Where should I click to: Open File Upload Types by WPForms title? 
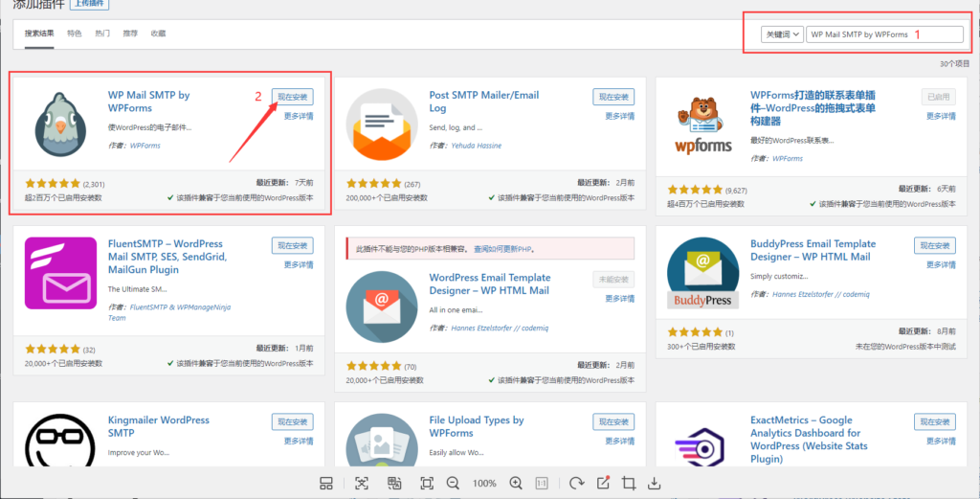pyautogui.click(x=477, y=426)
